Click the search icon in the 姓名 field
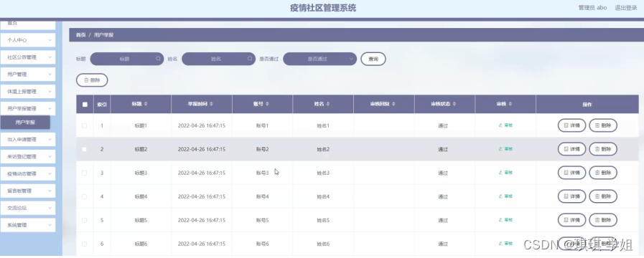This screenshot has width=644, height=258. (x=250, y=59)
